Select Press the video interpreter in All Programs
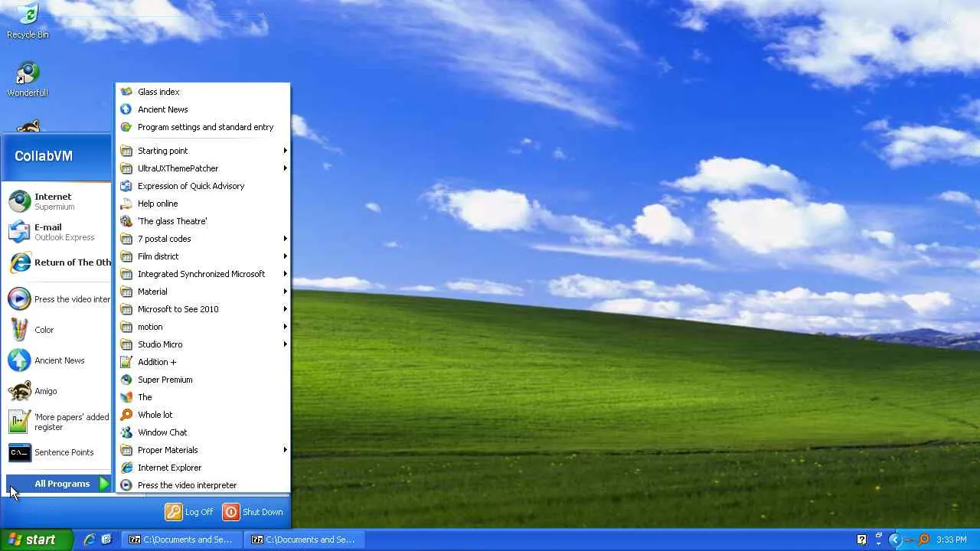980x551 pixels. click(x=203, y=485)
